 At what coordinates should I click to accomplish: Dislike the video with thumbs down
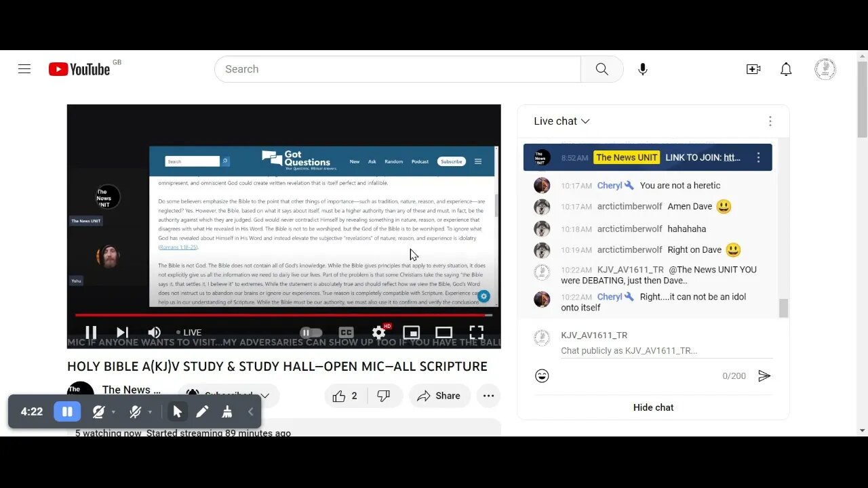pos(384,396)
